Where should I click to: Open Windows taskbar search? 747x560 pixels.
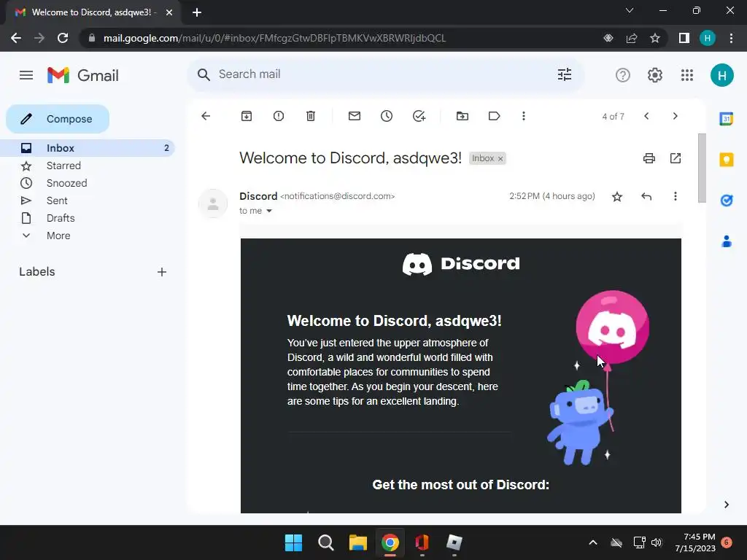[x=326, y=542]
